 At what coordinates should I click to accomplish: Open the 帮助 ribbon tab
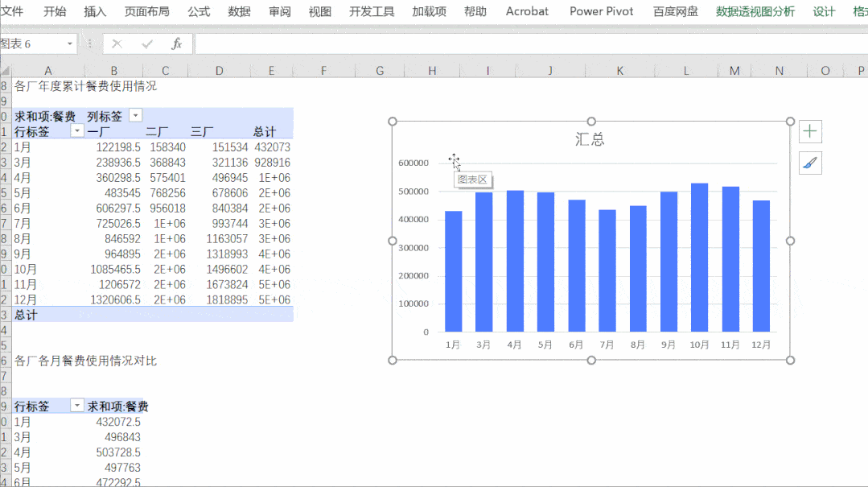click(475, 11)
